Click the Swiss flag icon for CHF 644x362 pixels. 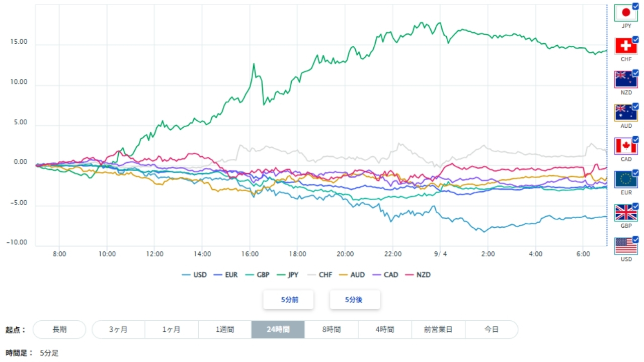point(626,46)
